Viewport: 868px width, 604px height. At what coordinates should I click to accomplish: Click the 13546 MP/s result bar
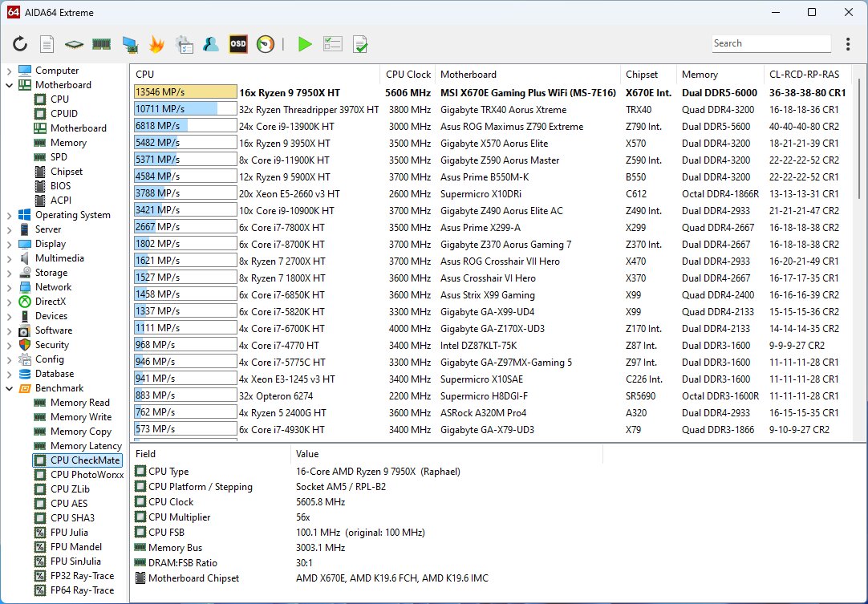[x=185, y=92]
